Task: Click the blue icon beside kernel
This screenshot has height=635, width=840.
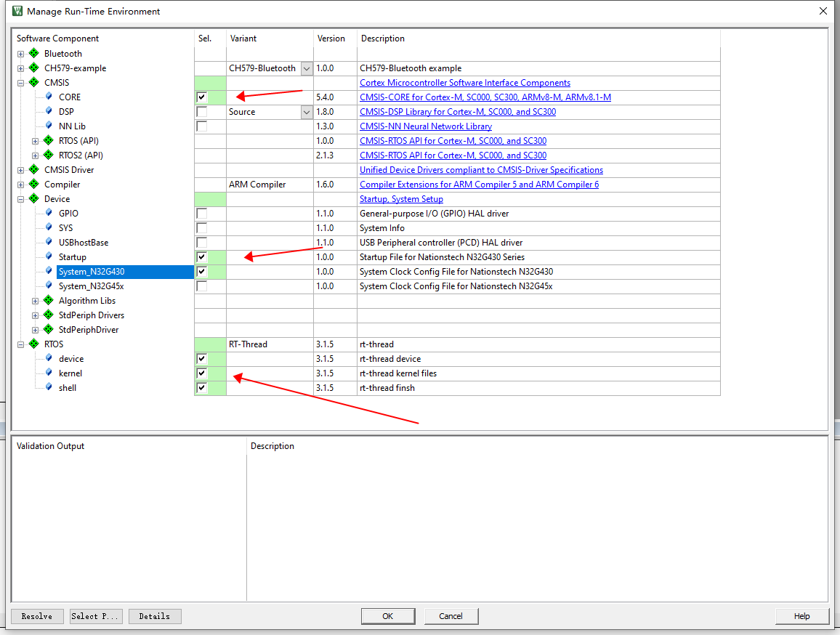Action: tap(49, 373)
